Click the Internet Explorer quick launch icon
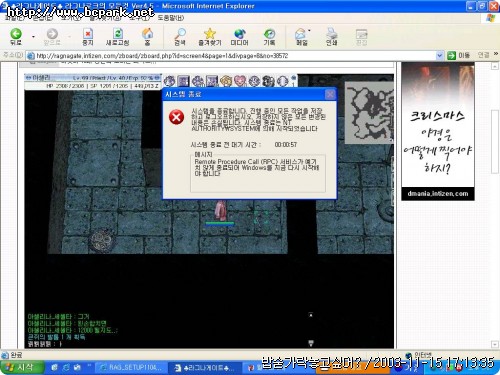The width and height of the screenshot is (500, 375). 66,368
